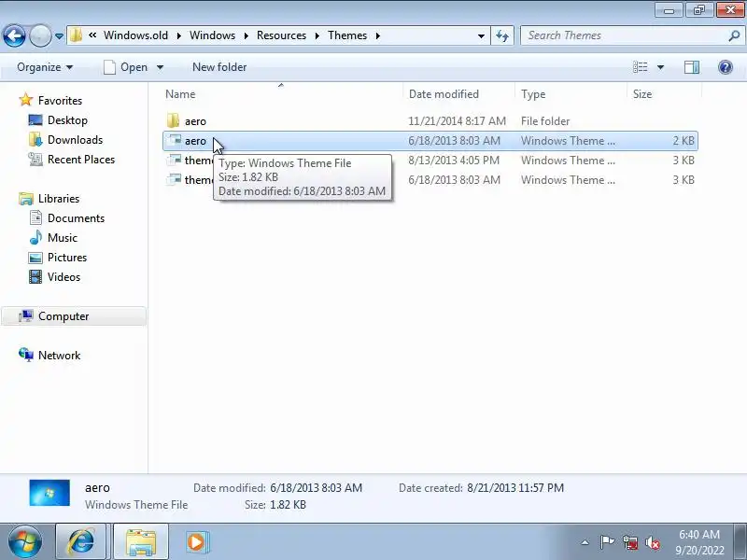Screen dimensions: 747x560
Task: Click the Windows Explorer taskbar button
Action: pos(141,542)
